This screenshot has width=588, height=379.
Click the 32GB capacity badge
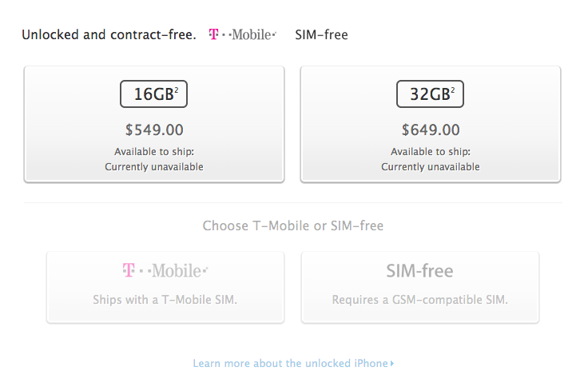point(430,94)
